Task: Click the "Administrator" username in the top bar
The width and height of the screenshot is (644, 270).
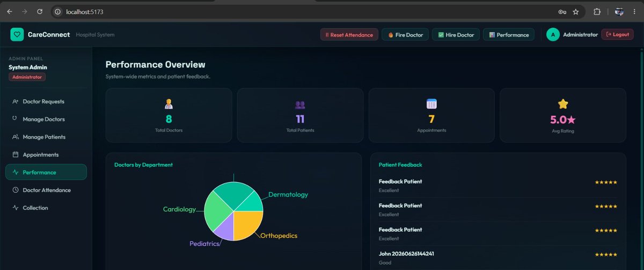Action: point(580,34)
